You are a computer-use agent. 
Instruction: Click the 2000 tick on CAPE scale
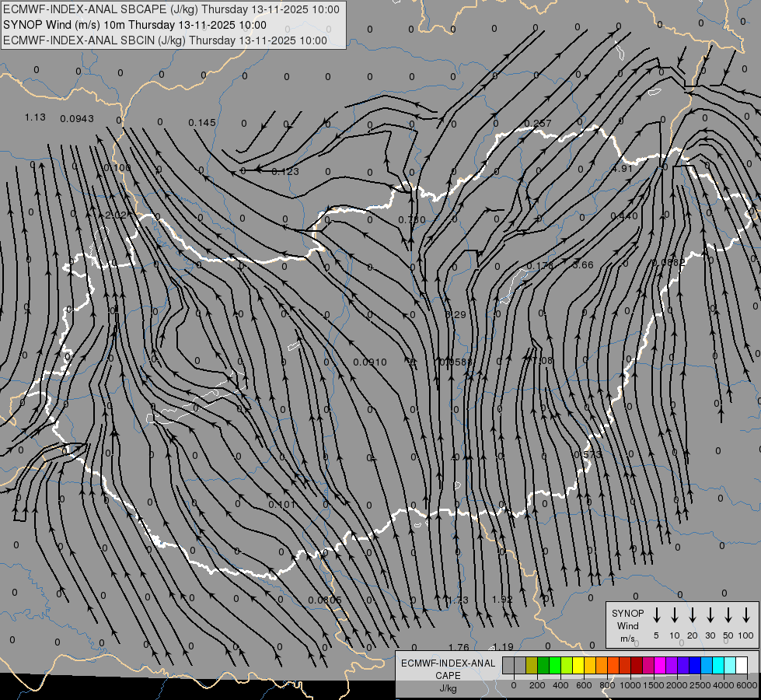pyautogui.click(x=677, y=685)
